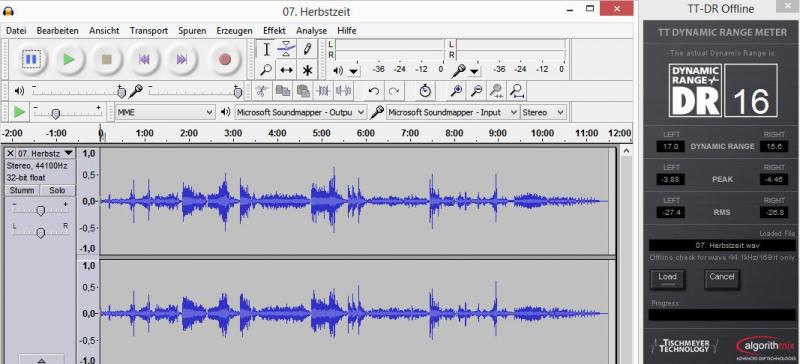Click the Load button in TT-DR Offline
This screenshot has width=800, height=364.
pyautogui.click(x=667, y=279)
